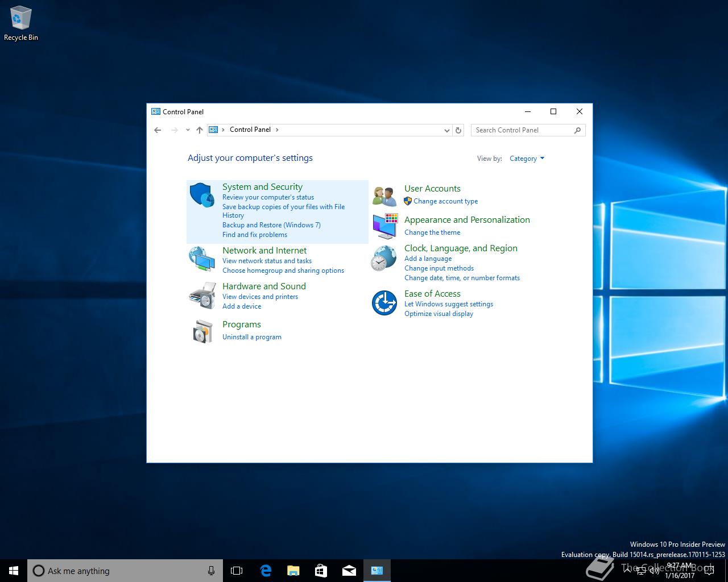The width and height of the screenshot is (728, 582).
Task: Click the Control Panel breadcrumb chevron
Action: [x=277, y=130]
